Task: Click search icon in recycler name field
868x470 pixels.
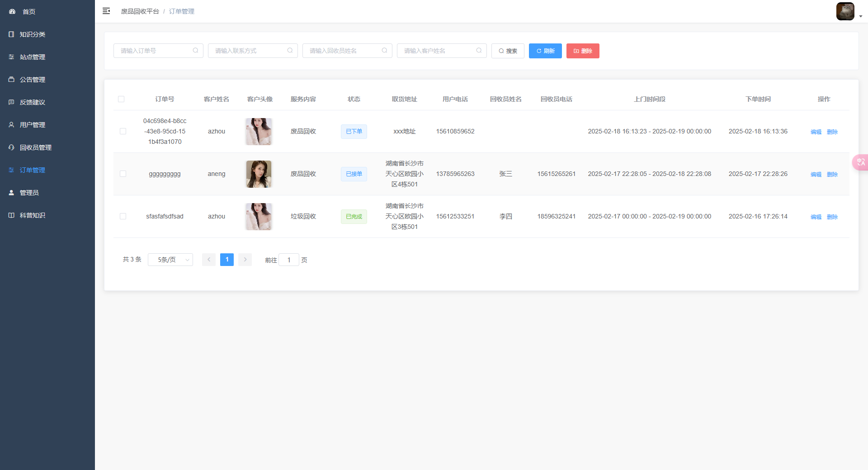Action: [x=385, y=51]
